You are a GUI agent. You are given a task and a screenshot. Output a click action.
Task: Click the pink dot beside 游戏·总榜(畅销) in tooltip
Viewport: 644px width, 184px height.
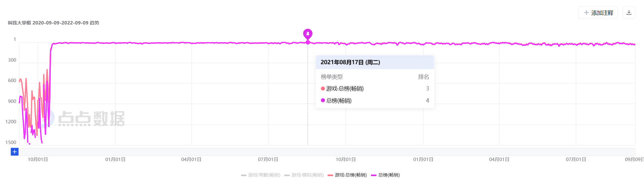click(323, 89)
